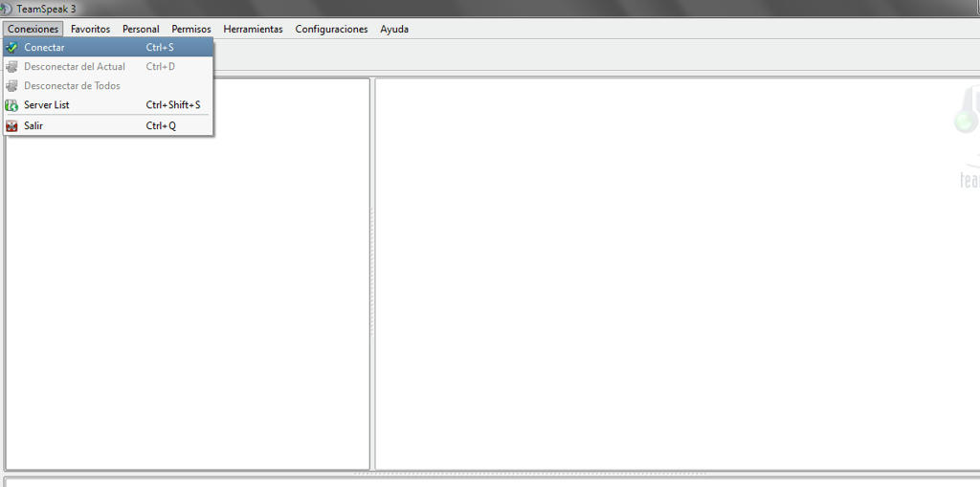Open the Permisos menu
The height and width of the screenshot is (487, 980).
[191, 29]
